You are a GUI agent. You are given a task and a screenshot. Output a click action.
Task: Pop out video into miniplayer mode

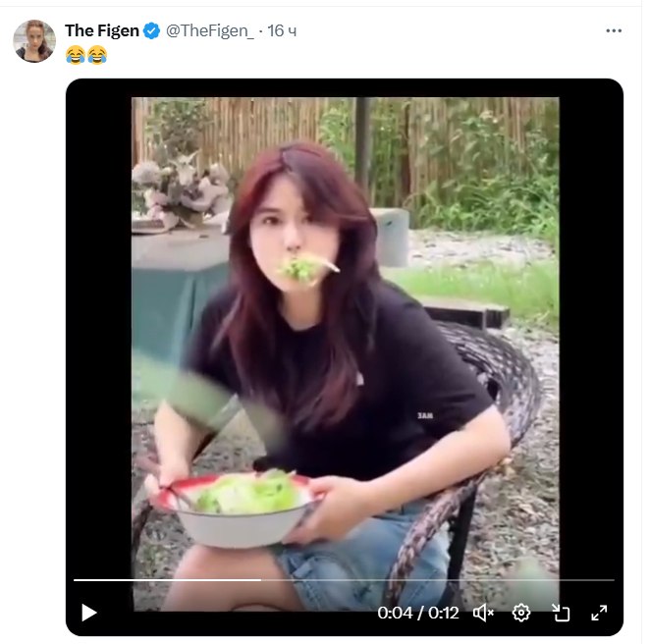[x=561, y=613]
